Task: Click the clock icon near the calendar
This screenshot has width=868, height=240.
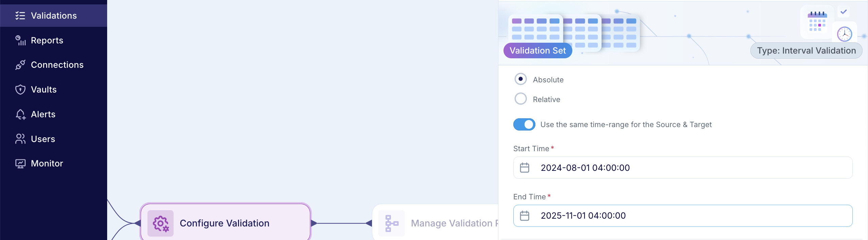Action: coord(844,34)
